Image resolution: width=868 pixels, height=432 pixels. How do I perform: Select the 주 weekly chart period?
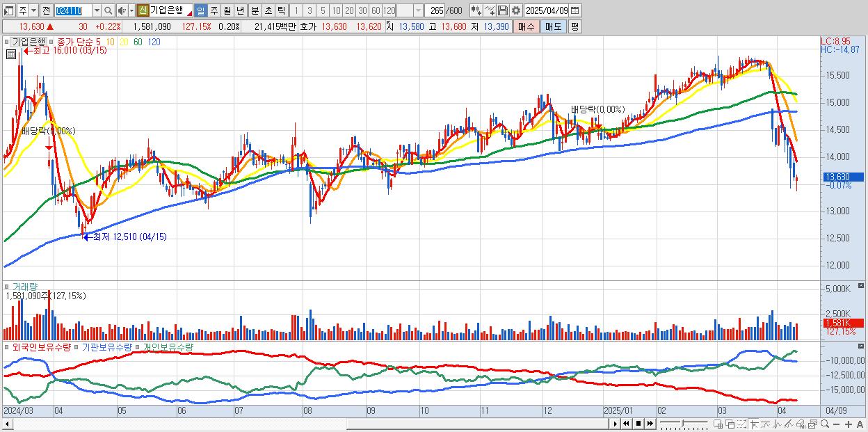214,10
